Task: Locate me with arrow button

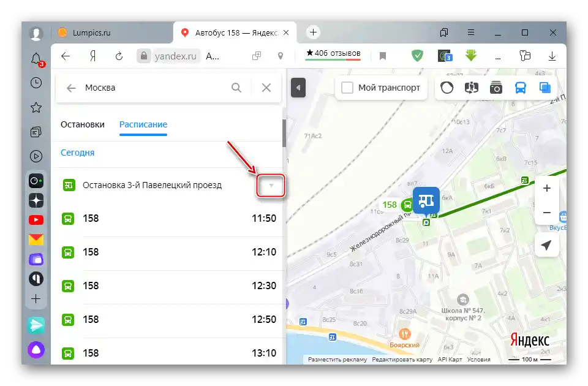Action: point(547,245)
